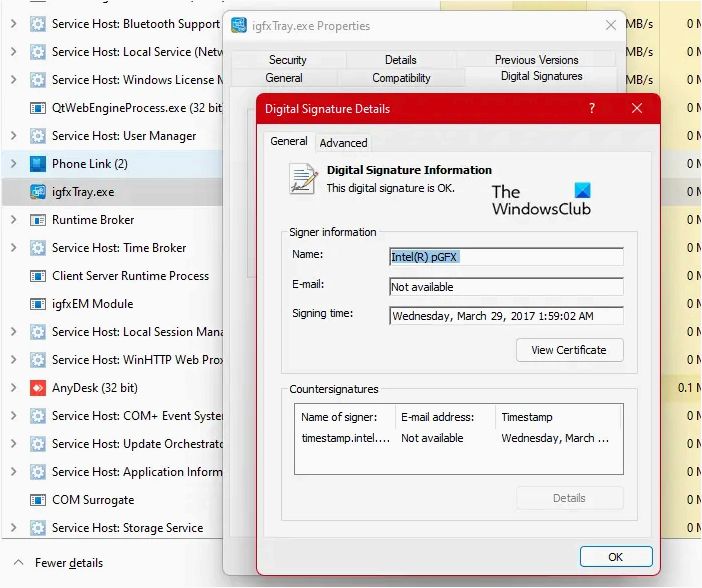Close the igfxTray.exe Properties window

(x=611, y=26)
